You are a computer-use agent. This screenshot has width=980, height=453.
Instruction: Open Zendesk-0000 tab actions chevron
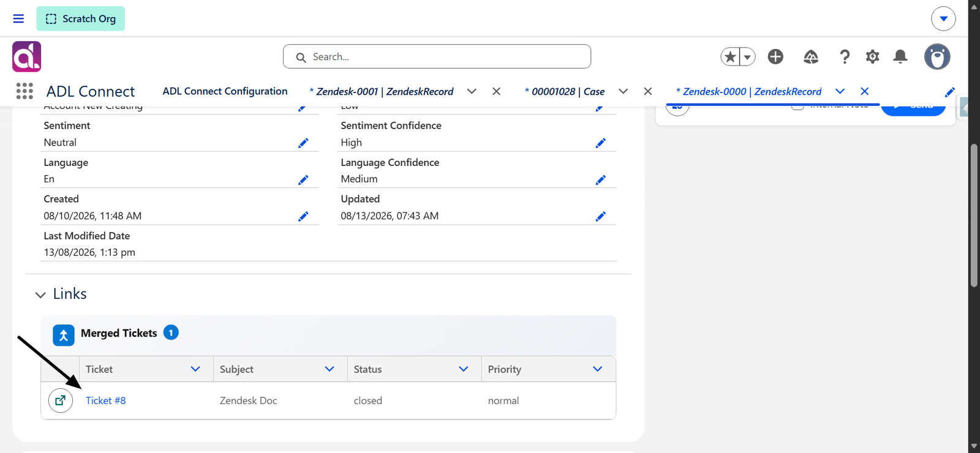click(x=840, y=91)
